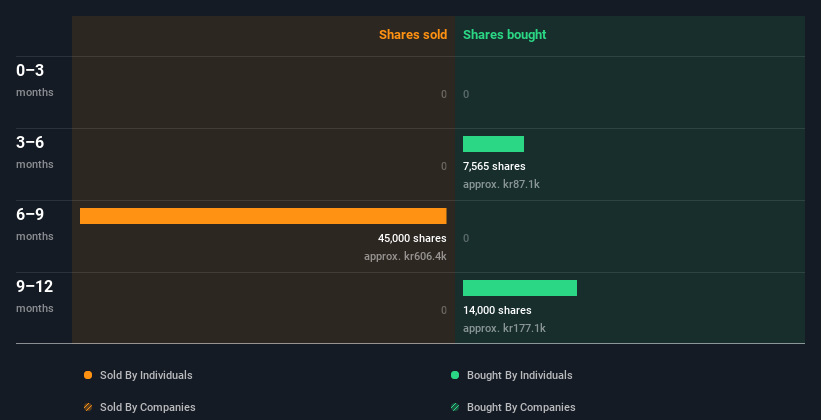Screen dimensions: 821x420
Task: Click the Shares sold column header
Action: tap(413, 35)
